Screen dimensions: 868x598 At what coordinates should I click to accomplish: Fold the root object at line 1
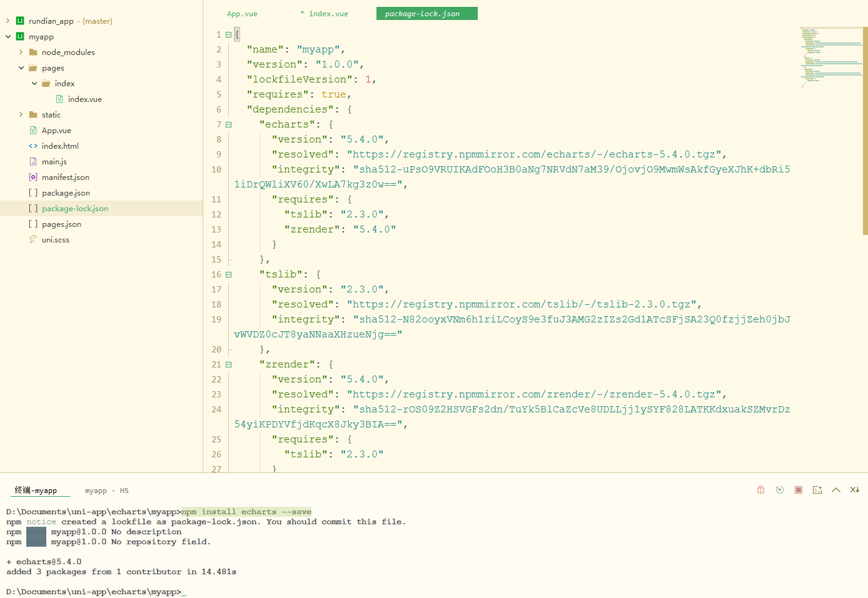point(228,34)
